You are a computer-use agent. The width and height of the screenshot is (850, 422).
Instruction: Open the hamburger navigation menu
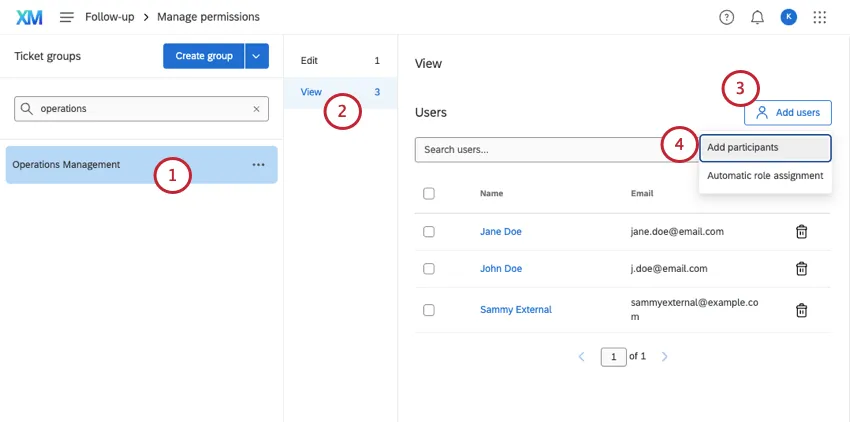tap(67, 17)
